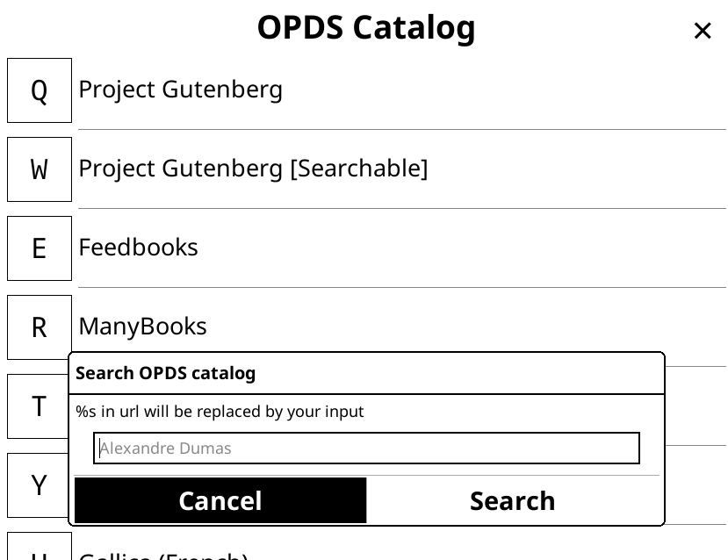
Task: Click the W shortcut key box
Action: point(39,169)
